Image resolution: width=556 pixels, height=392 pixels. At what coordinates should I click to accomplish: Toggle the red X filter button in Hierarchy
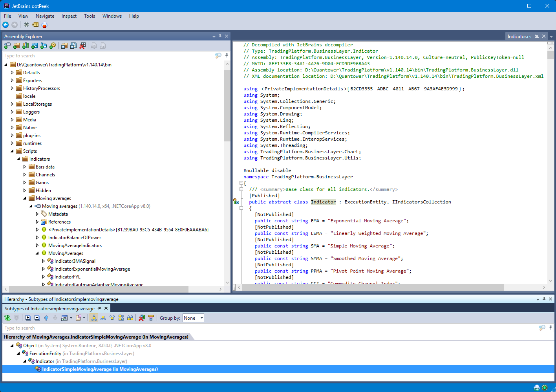[x=142, y=318]
